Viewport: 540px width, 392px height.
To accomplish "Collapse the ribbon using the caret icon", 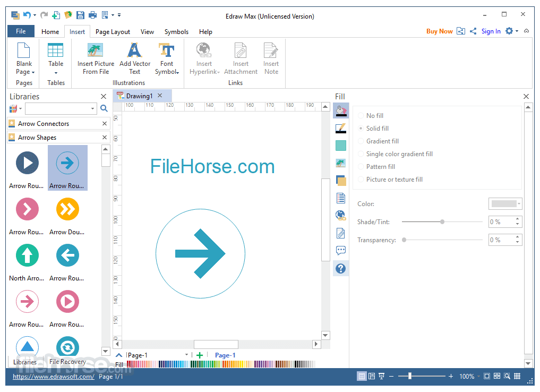I will (x=527, y=31).
